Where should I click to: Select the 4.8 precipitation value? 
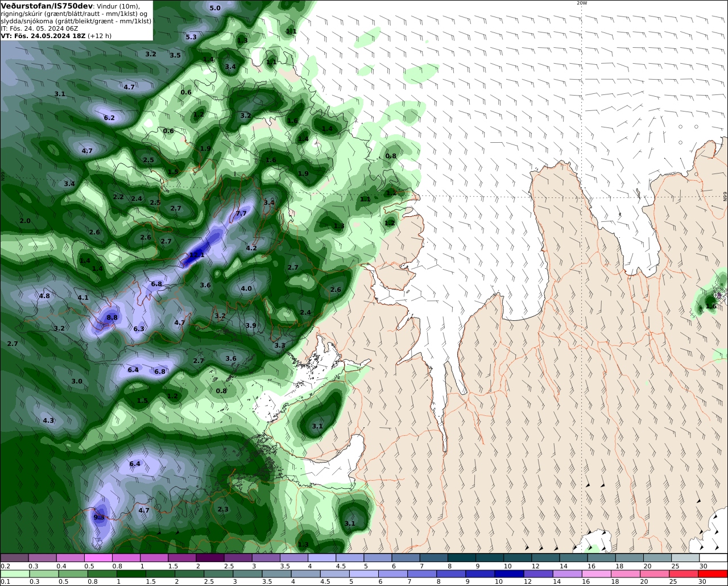click(44, 296)
